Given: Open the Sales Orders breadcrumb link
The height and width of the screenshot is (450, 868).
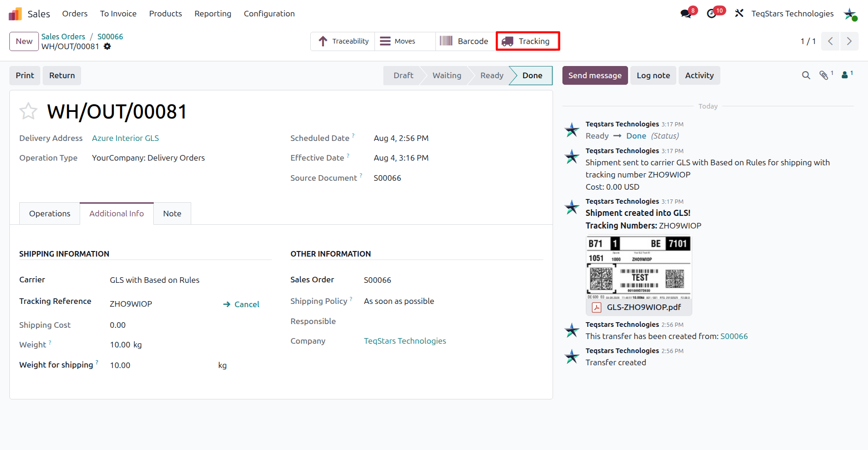Looking at the screenshot, I should 63,37.
